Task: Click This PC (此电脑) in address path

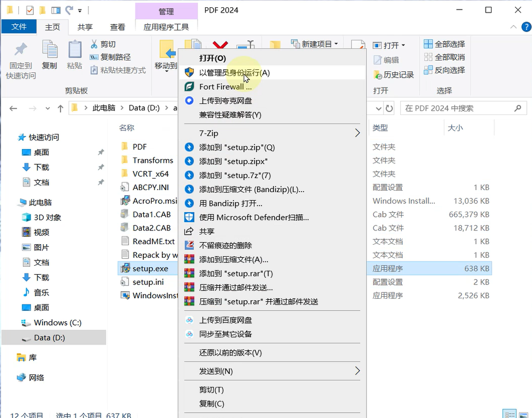Action: pyautogui.click(x=104, y=108)
